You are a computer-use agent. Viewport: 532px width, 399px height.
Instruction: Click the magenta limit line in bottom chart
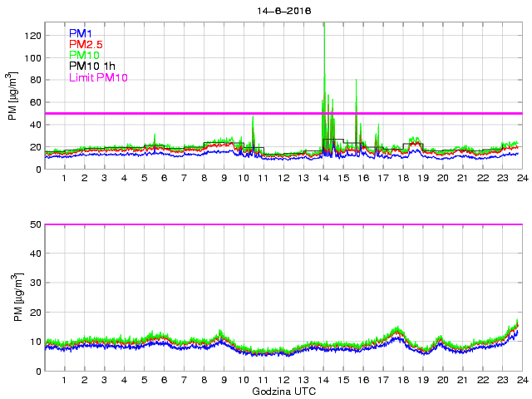coord(283,224)
